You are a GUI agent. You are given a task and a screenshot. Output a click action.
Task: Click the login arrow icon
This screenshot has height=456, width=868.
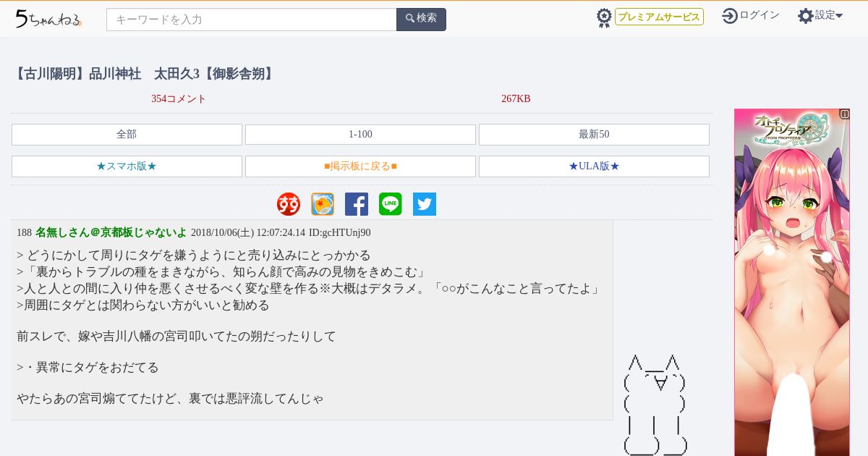[x=730, y=15]
